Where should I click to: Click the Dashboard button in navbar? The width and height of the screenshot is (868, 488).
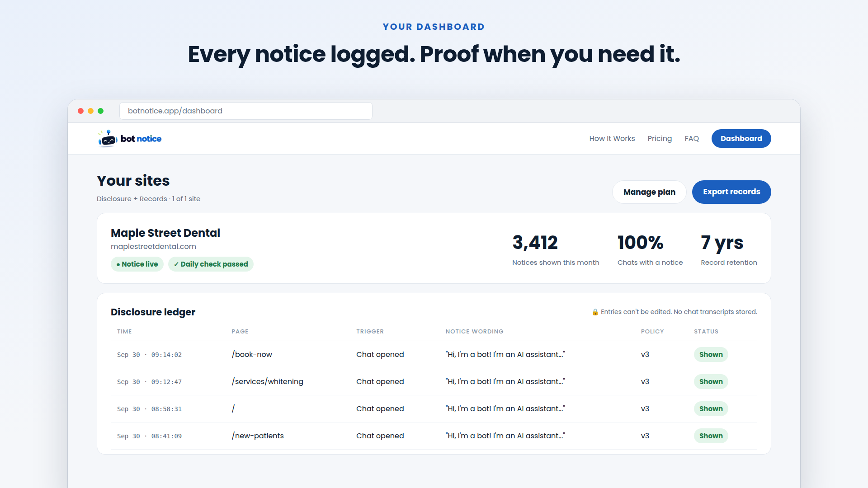(x=741, y=139)
